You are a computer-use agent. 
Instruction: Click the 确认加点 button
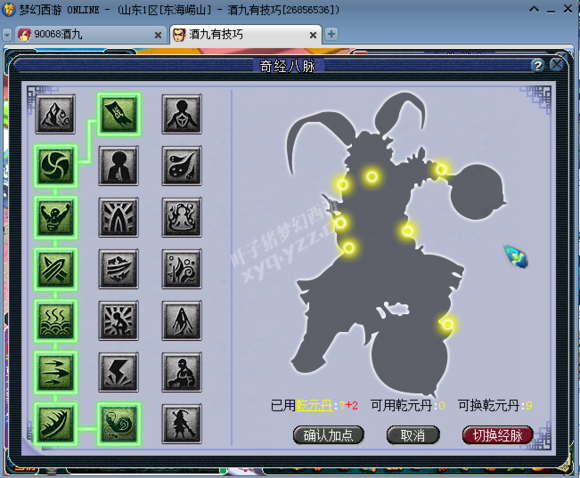(x=328, y=435)
